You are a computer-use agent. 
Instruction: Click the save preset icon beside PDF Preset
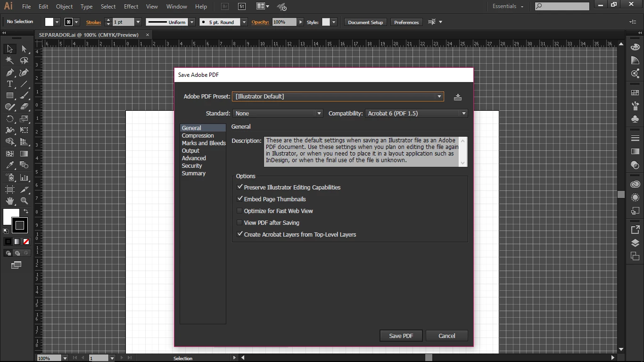pos(457,97)
